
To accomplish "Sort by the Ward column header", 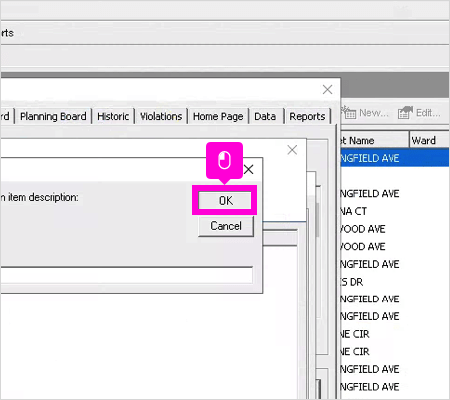I will point(429,140).
